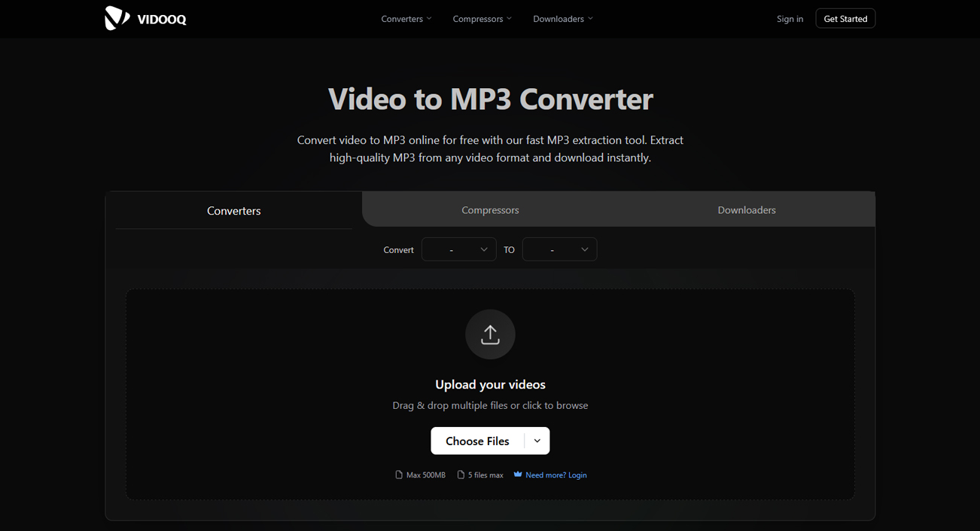Select the Converters tab in the panel
980x531 pixels.
[234, 211]
